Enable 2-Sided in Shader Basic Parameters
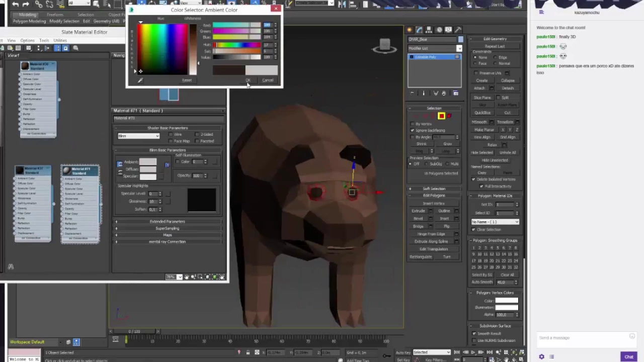 197,135
